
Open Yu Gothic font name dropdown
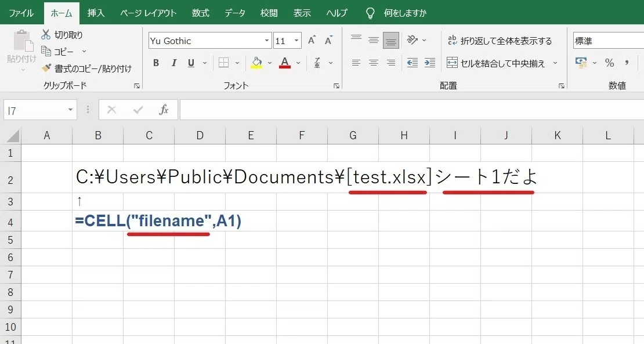(266, 41)
